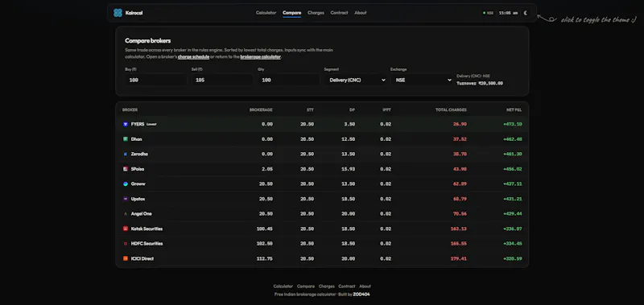
Task: Click the BROKER column header
Action: (130, 110)
